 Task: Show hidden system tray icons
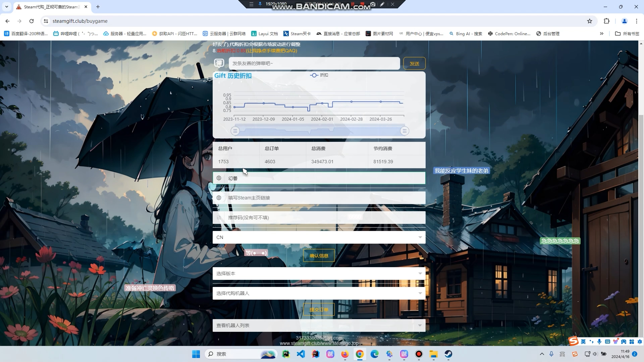(542, 354)
